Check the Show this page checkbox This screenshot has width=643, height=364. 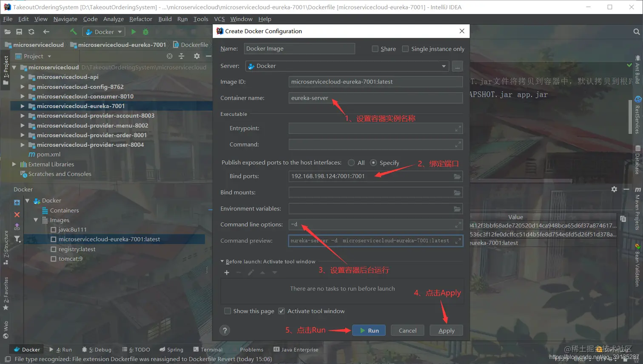click(228, 311)
